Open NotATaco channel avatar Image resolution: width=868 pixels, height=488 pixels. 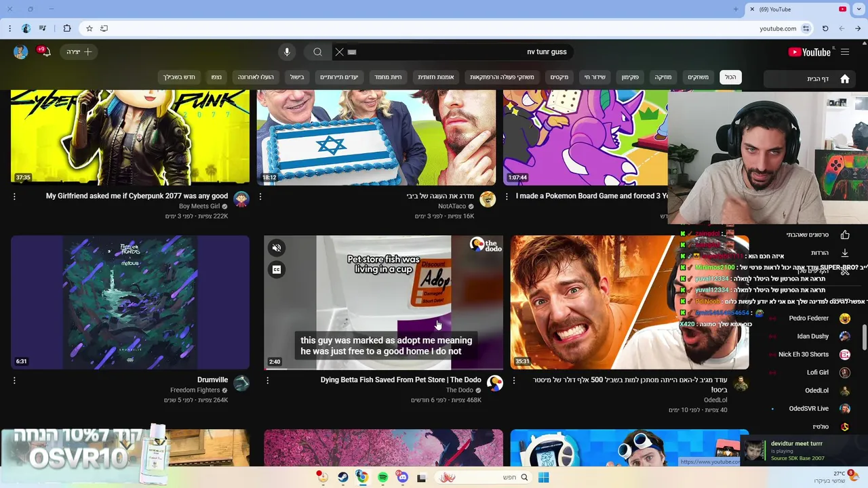pos(488,199)
